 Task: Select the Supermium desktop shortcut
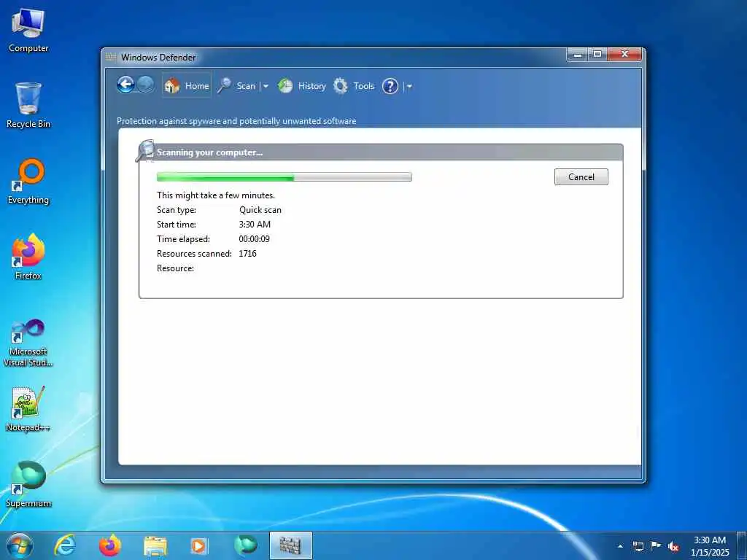coord(28,484)
